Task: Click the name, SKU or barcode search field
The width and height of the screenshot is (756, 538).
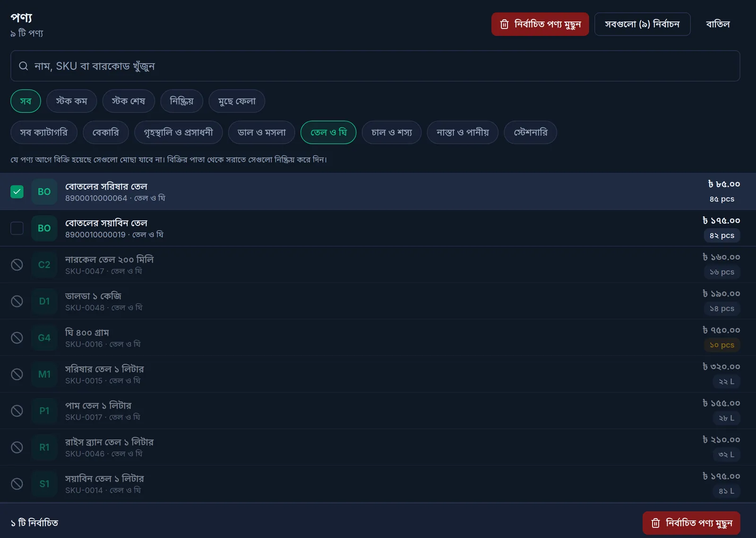Action: [x=375, y=66]
